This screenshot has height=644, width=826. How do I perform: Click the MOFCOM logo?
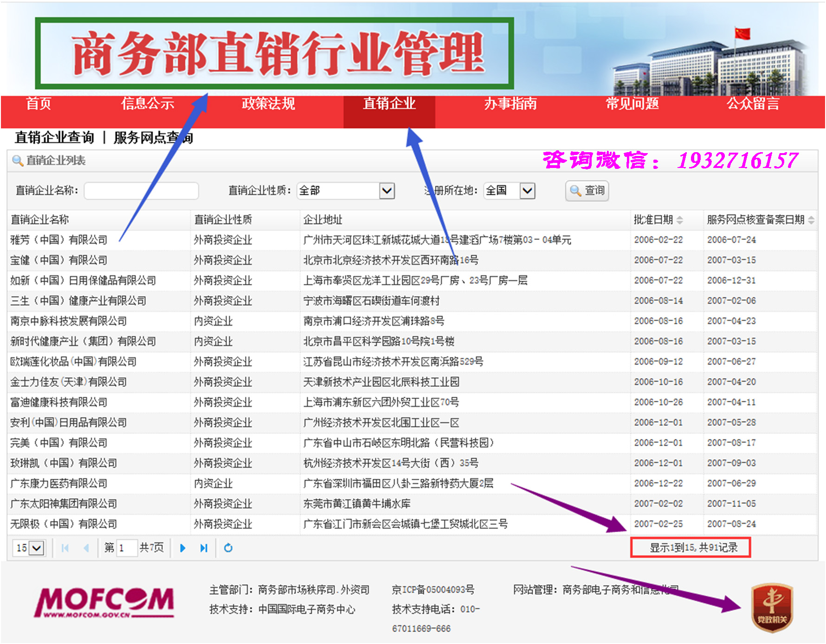[x=104, y=602]
